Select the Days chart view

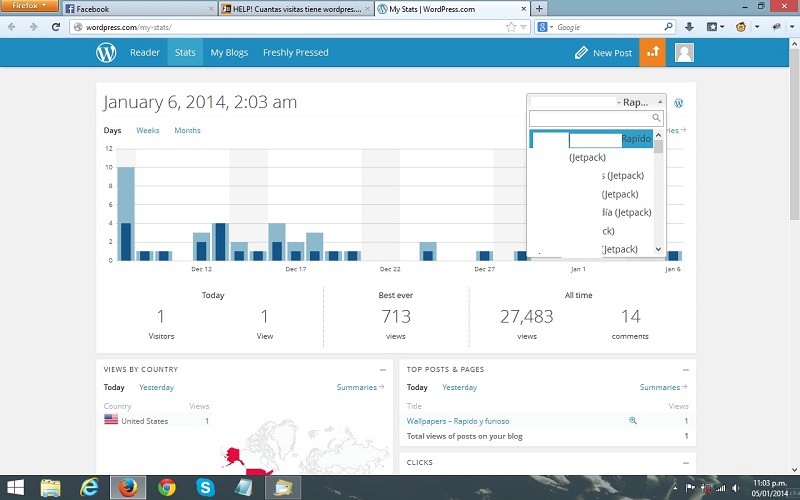click(x=112, y=131)
